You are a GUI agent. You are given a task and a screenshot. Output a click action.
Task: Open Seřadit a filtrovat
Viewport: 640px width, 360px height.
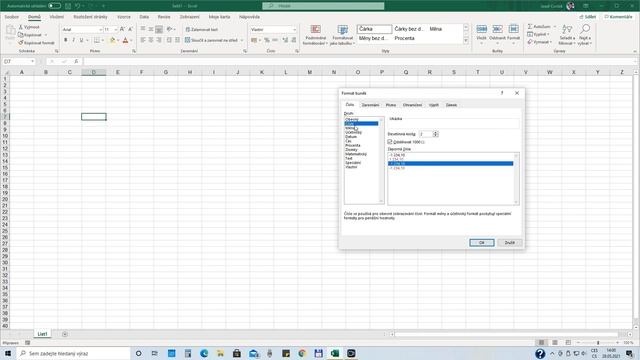pos(566,35)
